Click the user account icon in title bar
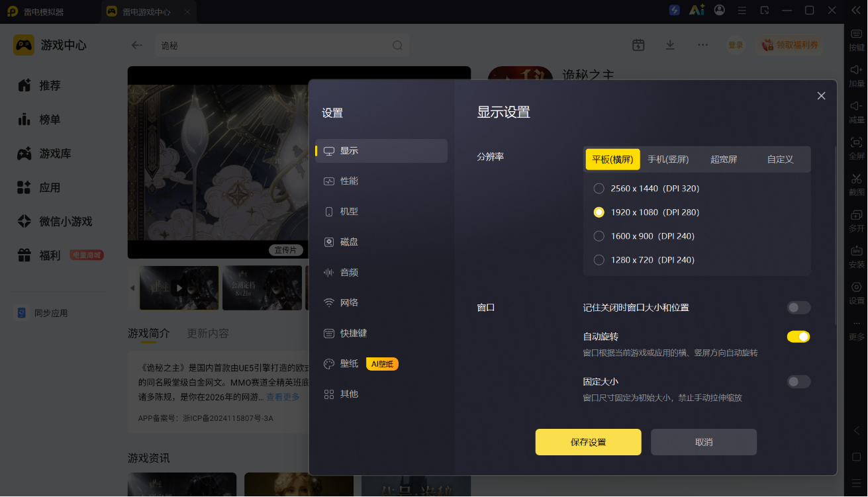 pyautogui.click(x=720, y=11)
